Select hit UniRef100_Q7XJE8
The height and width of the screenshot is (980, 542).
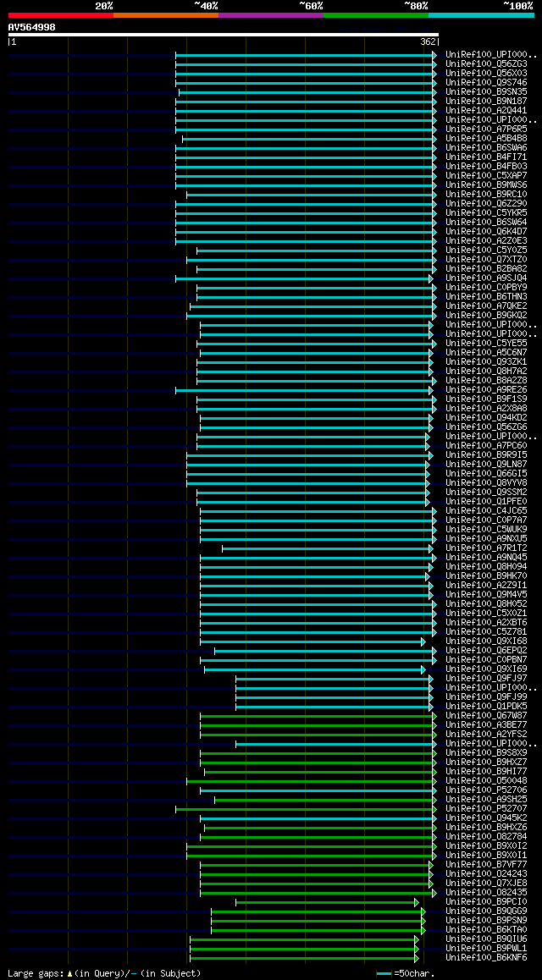point(486,884)
